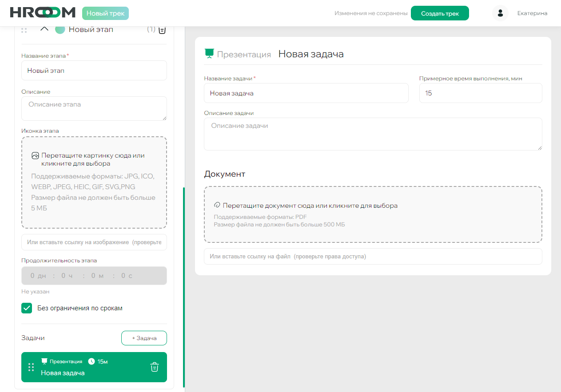561x392 pixels.
Task: Delete the Новый этап stage using trash icon
Action: coord(162,30)
